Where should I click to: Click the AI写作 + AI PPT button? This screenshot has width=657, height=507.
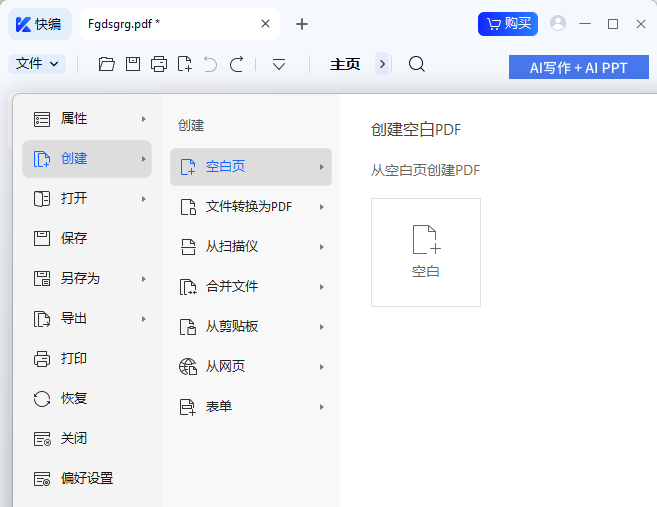click(579, 67)
